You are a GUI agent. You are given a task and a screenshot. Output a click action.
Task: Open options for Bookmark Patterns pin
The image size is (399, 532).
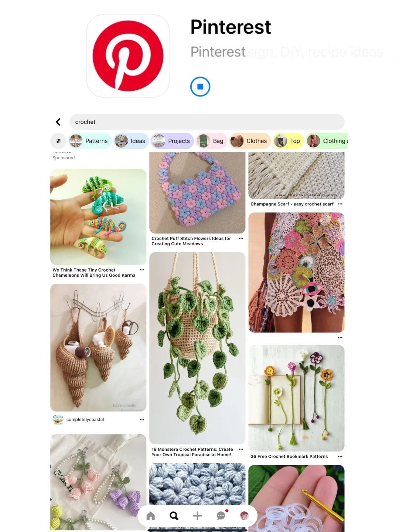pyautogui.click(x=340, y=457)
